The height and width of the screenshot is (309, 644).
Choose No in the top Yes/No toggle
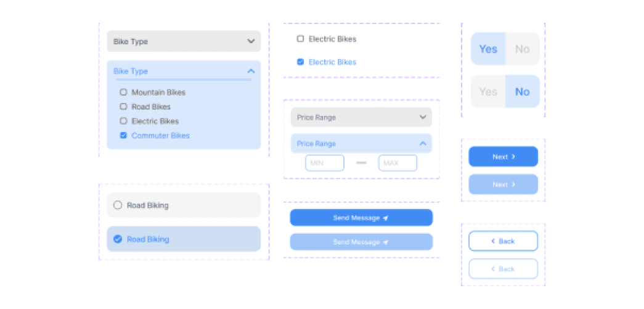point(522,49)
